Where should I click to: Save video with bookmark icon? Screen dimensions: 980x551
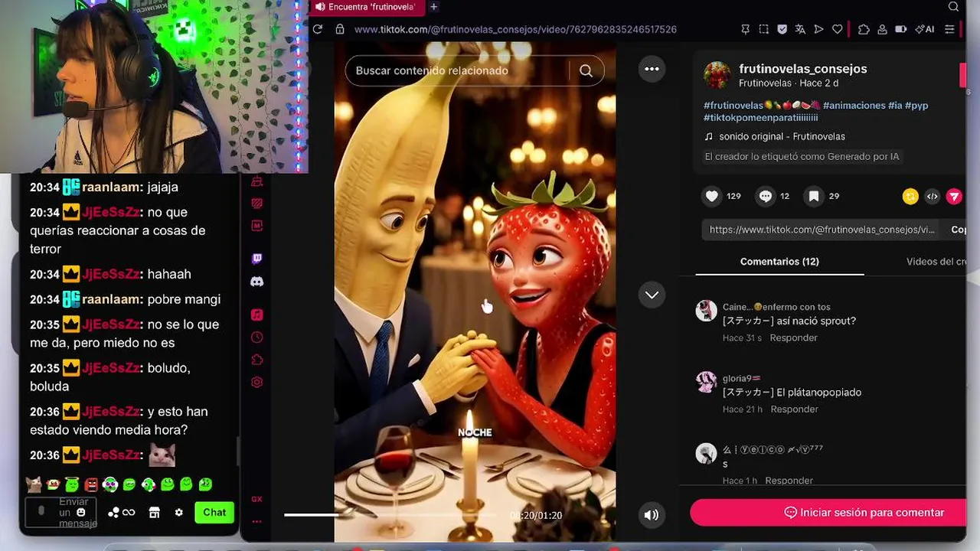814,197
